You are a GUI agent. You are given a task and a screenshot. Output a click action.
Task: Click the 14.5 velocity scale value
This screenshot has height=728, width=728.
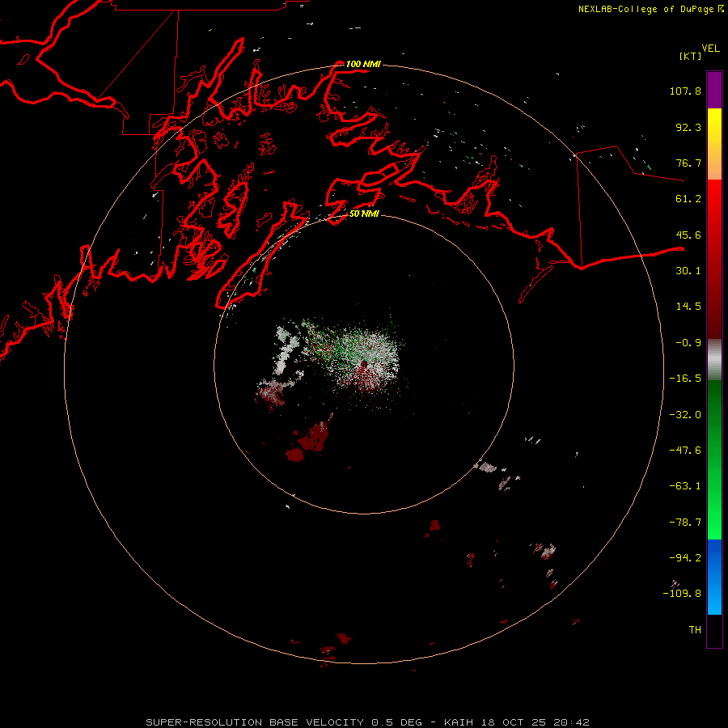[x=688, y=307]
